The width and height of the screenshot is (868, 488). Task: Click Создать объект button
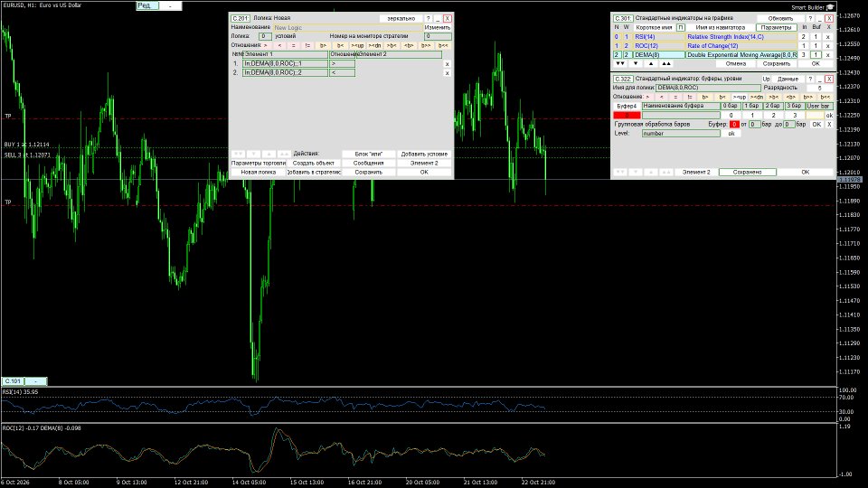tap(314, 164)
